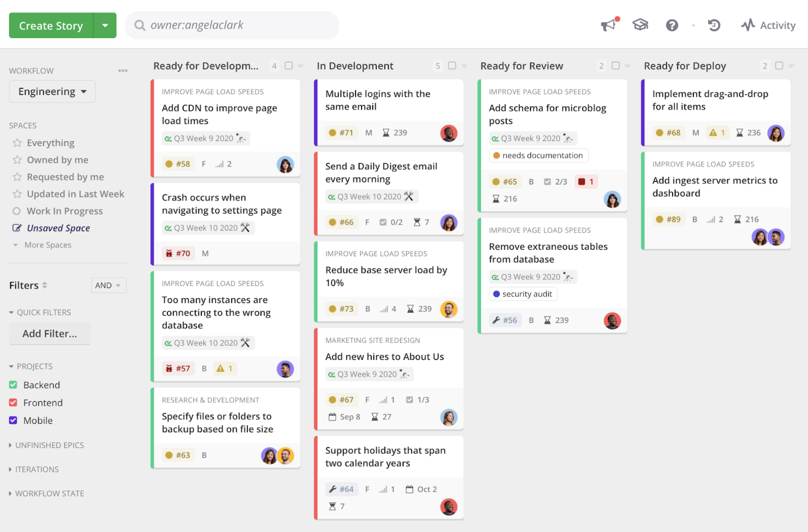808x532 pixels.
Task: Click the wrench chore icon on story #64
Action: 333,489
